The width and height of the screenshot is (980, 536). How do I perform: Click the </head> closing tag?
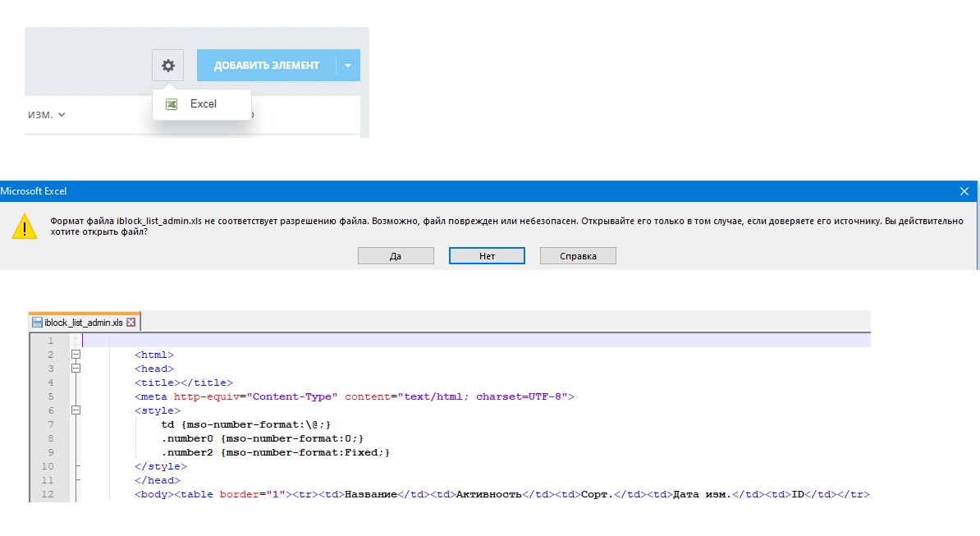[158, 480]
